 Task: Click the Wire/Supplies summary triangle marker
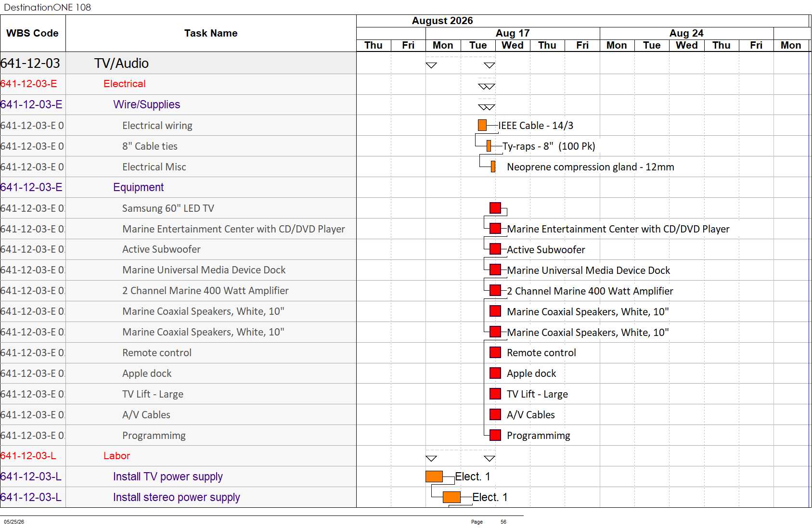(487, 107)
